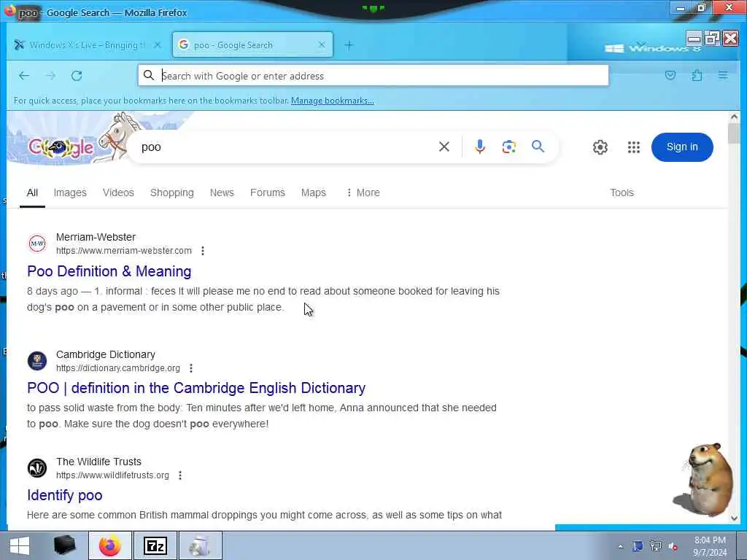Image resolution: width=747 pixels, height=560 pixels.
Task: Open the three-dot menu beside merriam-webster.com
Action: point(203,251)
